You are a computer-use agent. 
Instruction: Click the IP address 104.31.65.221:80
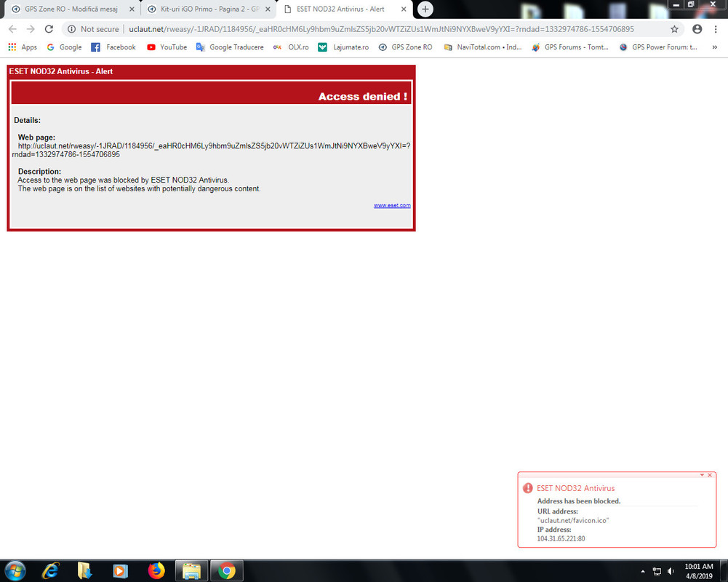[561, 539]
